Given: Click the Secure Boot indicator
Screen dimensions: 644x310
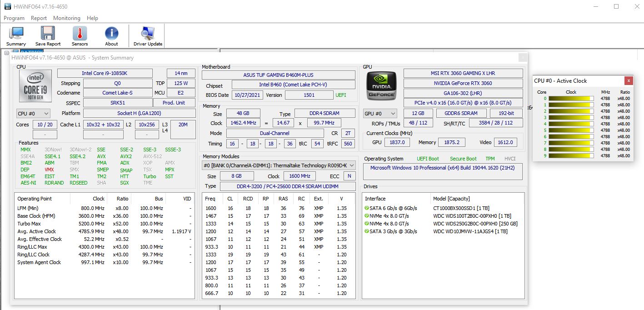Looking at the screenshot, I should click(463, 159).
